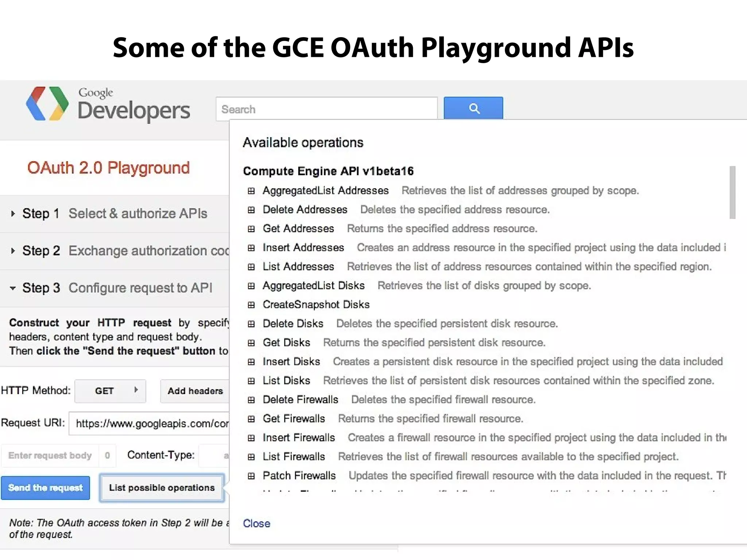This screenshot has height=560, width=747.
Task: Expand plus icon next to List Disks
Action: pyautogui.click(x=251, y=381)
